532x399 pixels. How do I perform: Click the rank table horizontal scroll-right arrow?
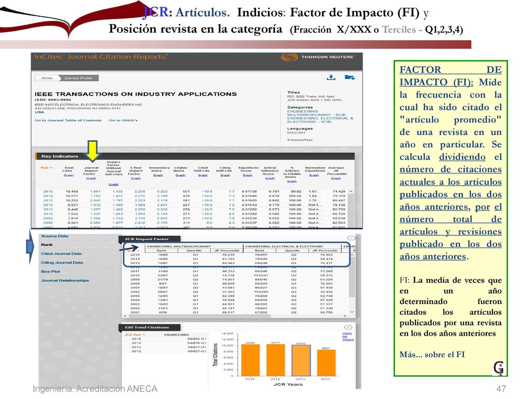[x=345, y=316]
